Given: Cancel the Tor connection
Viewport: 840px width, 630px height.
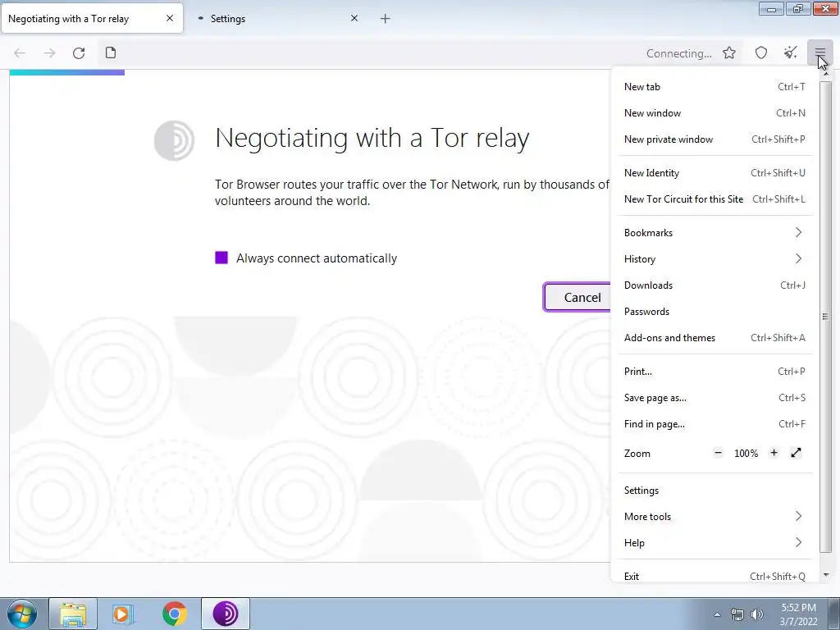Looking at the screenshot, I should coord(577,297).
